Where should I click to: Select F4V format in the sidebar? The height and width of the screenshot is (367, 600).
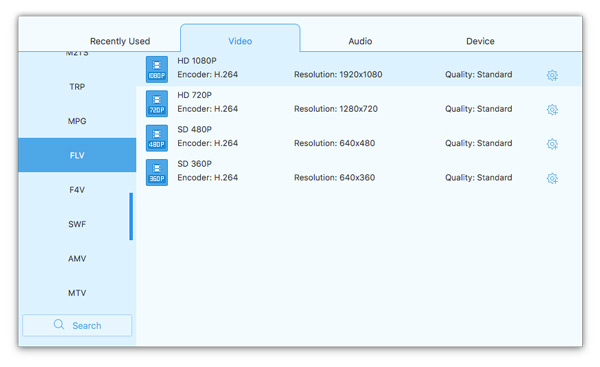(x=77, y=190)
